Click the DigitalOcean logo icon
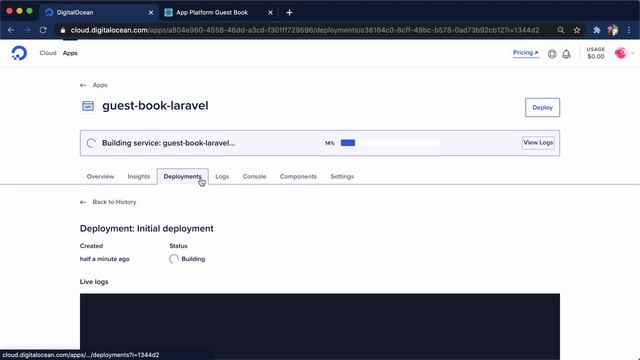 pyautogui.click(x=19, y=53)
